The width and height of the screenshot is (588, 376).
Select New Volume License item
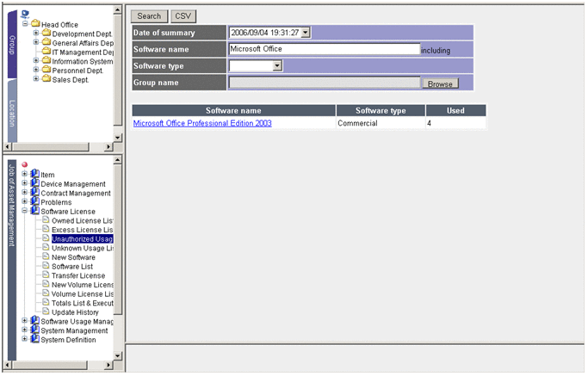[x=83, y=285]
